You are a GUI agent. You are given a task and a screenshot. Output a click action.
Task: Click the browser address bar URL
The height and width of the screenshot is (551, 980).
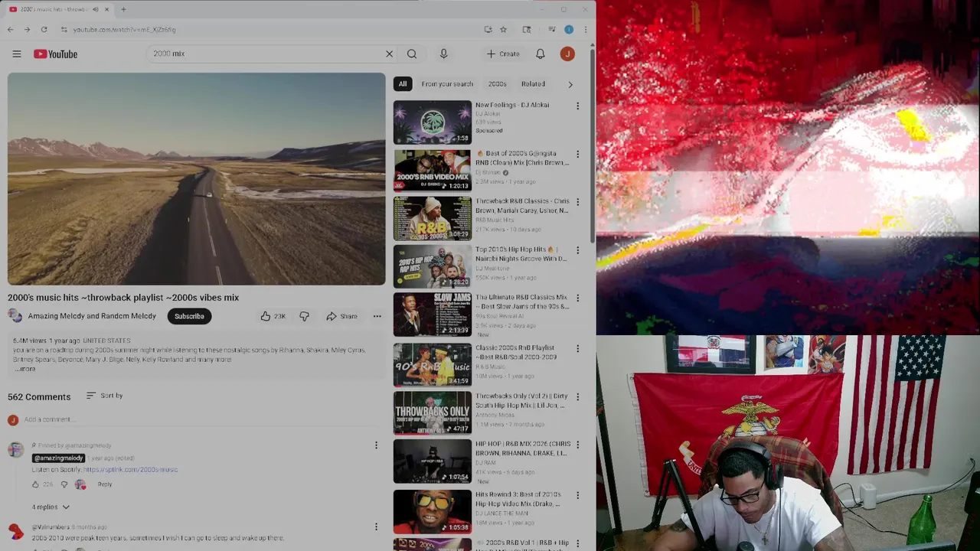click(125, 29)
